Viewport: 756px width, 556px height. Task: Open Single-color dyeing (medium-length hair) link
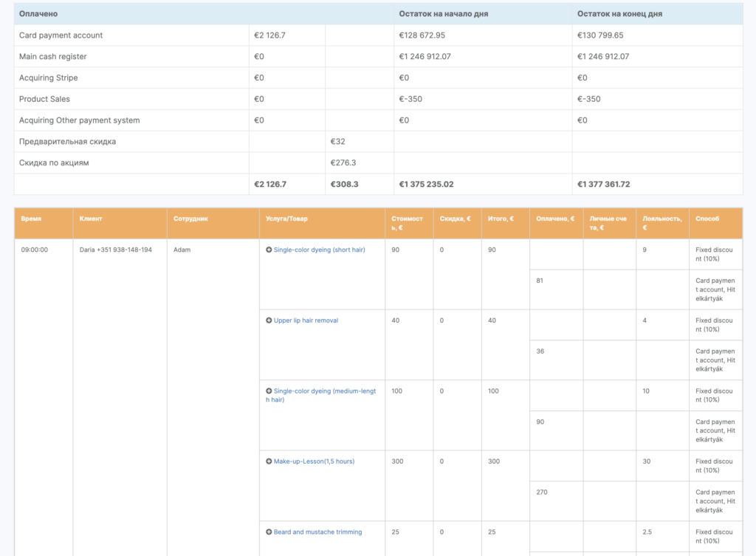tap(320, 396)
